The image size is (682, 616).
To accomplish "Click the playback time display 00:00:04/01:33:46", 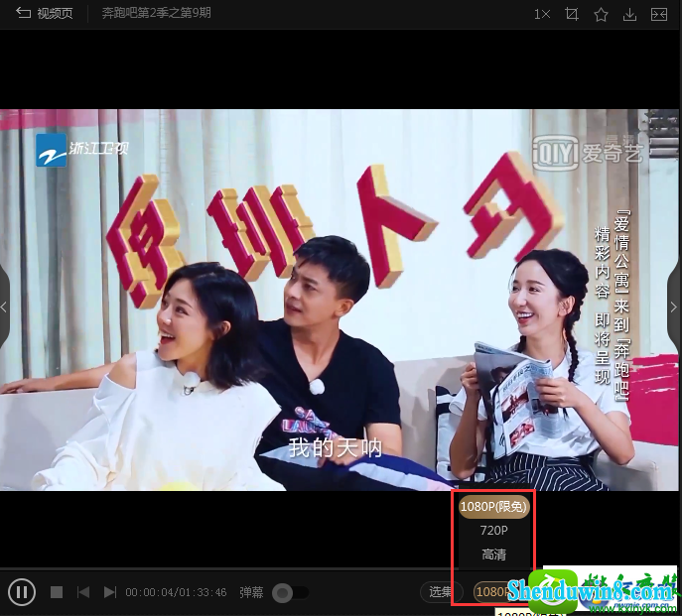I will tap(176, 592).
